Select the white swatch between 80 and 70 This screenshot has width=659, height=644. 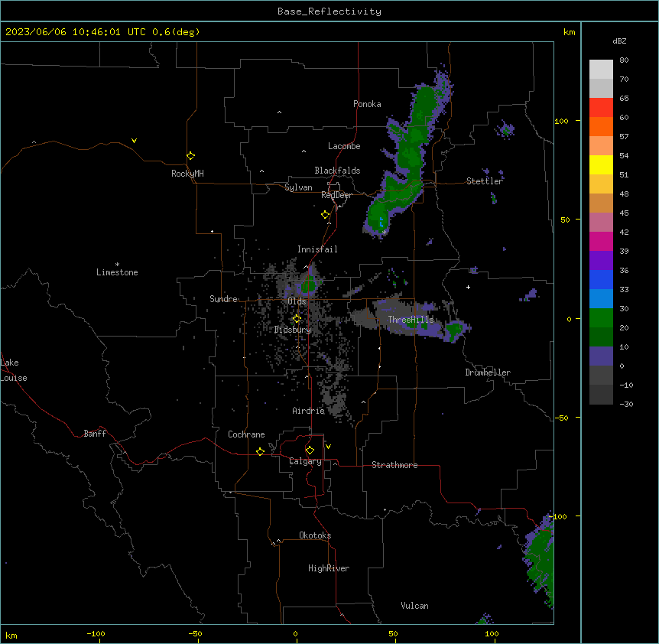click(x=601, y=70)
